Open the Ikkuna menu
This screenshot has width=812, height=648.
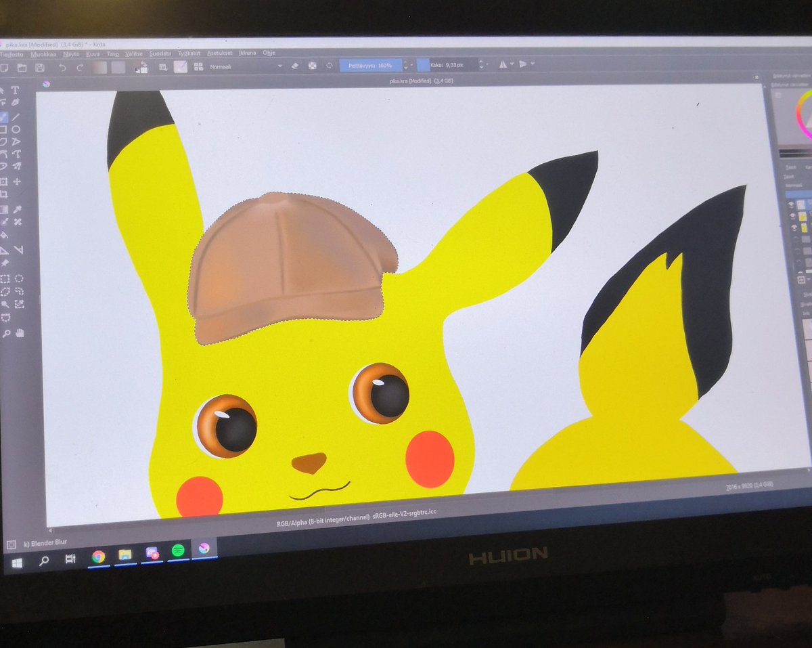[248, 53]
